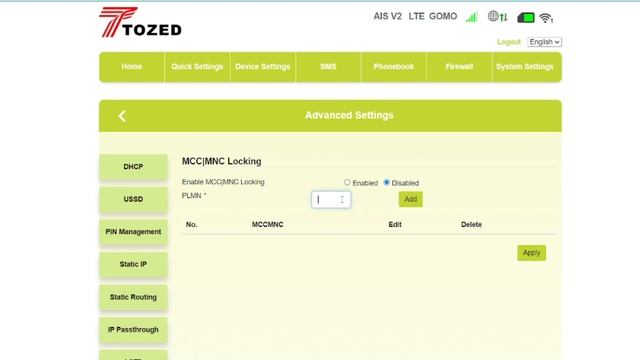The image size is (640, 360).
Task: Open the SMS tab
Action: (x=328, y=67)
